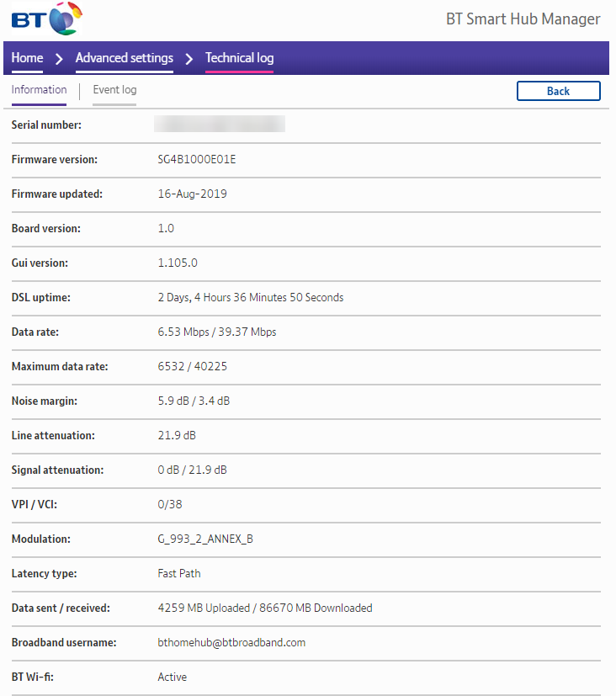616x696 pixels.
Task: Click the Firmware version label
Action: point(54,159)
